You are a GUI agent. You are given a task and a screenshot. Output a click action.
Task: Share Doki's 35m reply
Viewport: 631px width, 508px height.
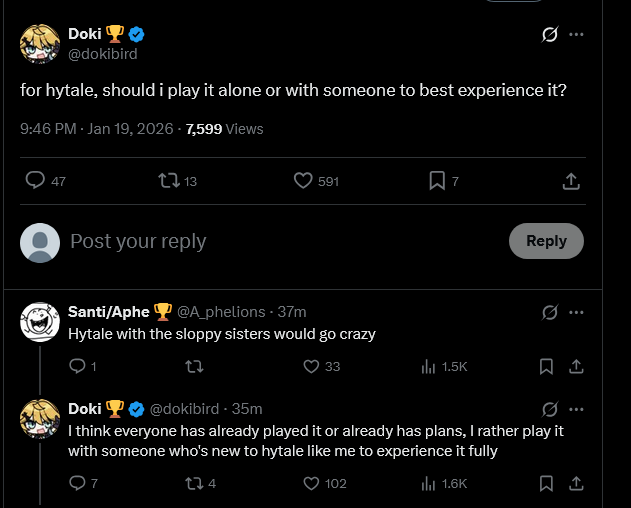(x=576, y=484)
